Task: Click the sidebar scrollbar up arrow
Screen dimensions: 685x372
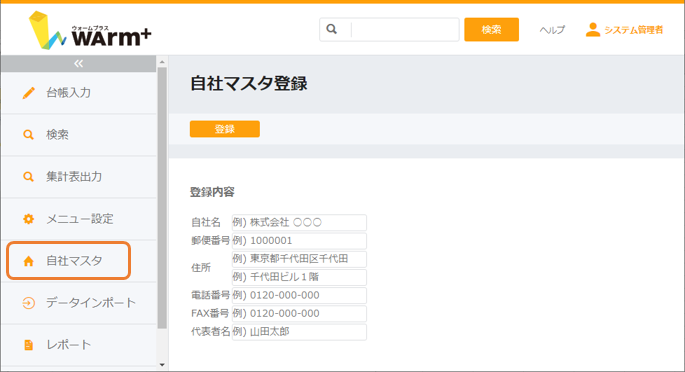Action: click(162, 62)
